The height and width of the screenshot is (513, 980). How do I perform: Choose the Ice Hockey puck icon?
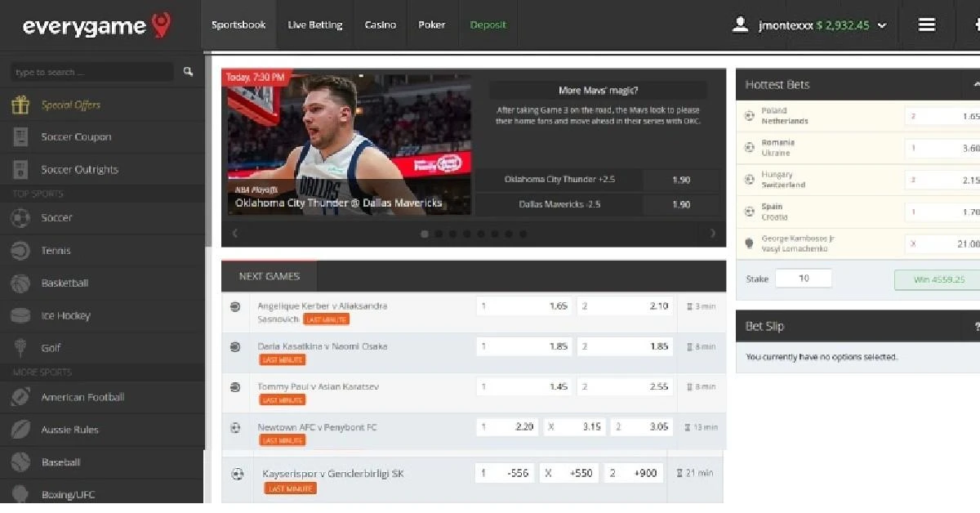pyautogui.click(x=20, y=315)
